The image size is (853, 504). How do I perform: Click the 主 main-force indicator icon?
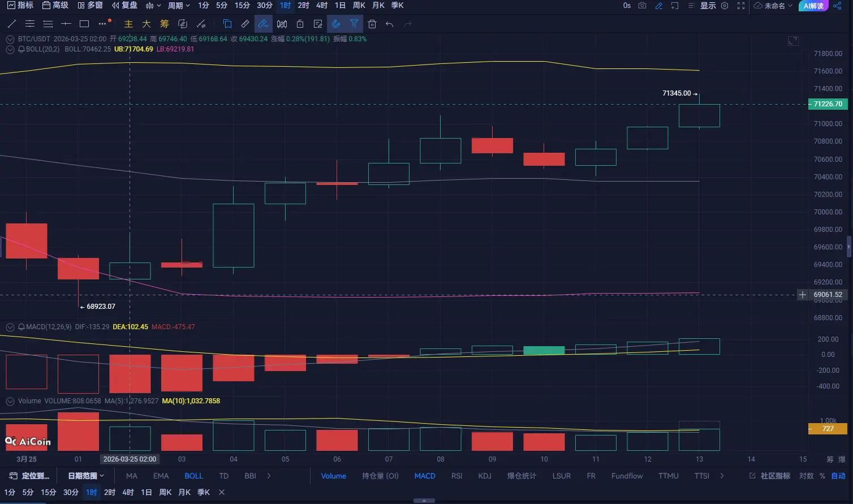[128, 24]
